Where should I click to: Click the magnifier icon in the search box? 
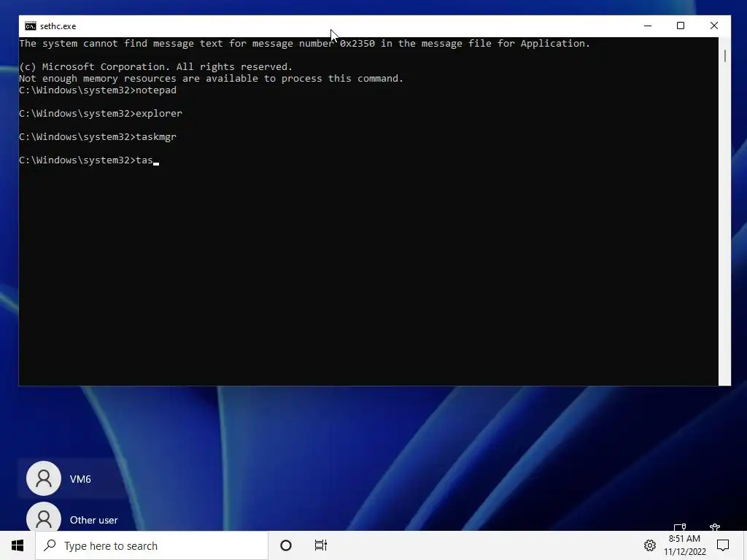point(50,545)
